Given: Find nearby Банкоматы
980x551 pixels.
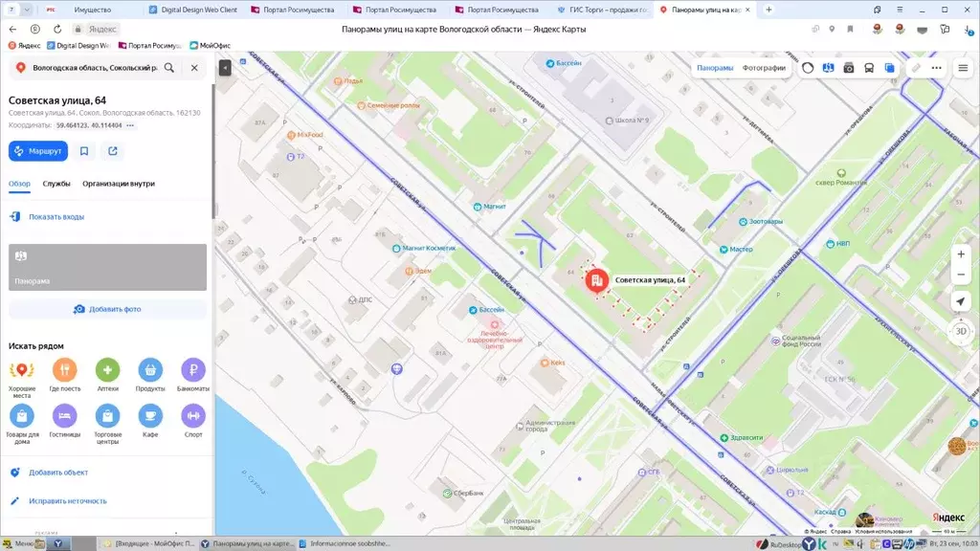Looking at the screenshot, I should coord(193,370).
